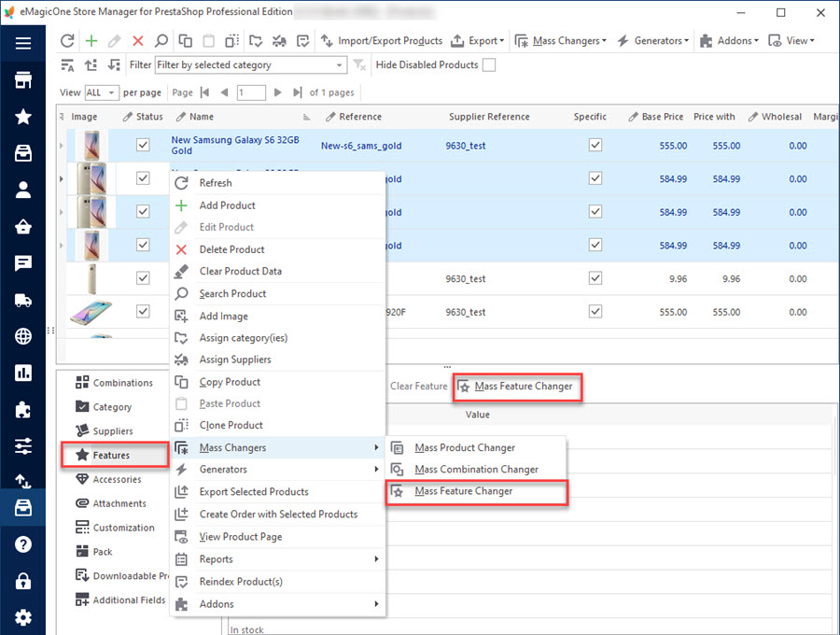Click the red Delete Product X in toolbar
Viewport: 840px width, 635px height.
coord(138,41)
